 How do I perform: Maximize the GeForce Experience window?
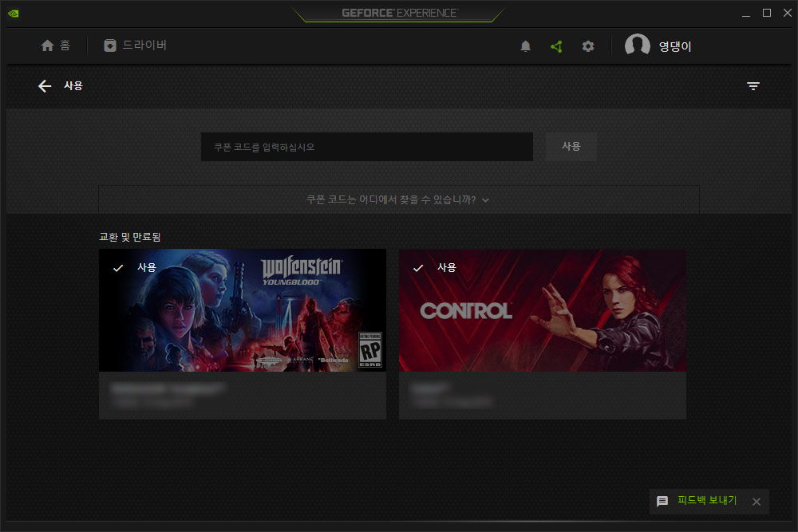click(x=766, y=14)
